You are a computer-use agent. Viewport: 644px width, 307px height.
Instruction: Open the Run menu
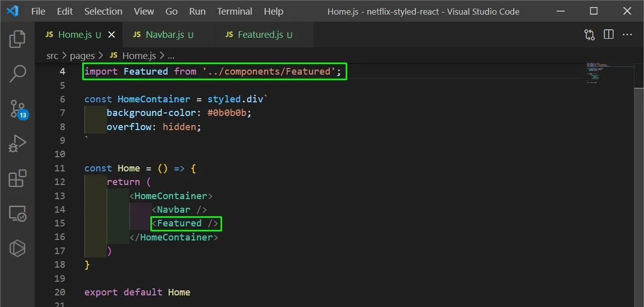click(197, 11)
